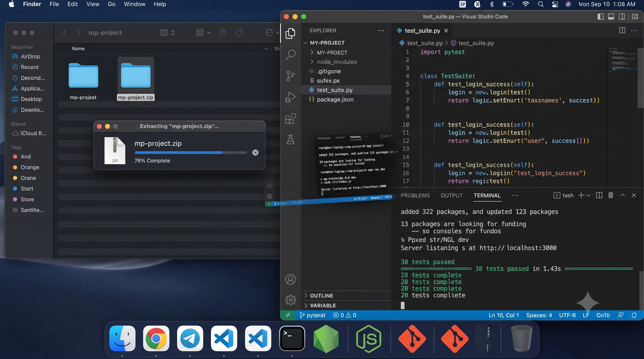The width and height of the screenshot is (644, 359).
Task: Open the Run and Debug view in VS Code
Action: tap(290, 97)
